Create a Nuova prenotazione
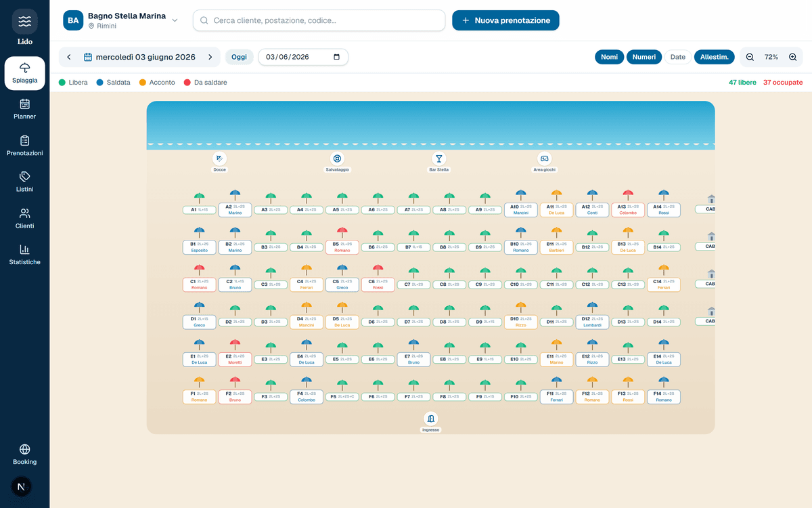The image size is (812, 508). click(x=505, y=20)
